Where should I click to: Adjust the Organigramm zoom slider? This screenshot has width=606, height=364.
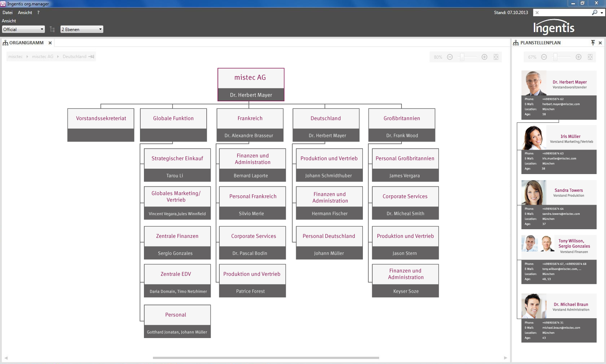click(x=462, y=57)
